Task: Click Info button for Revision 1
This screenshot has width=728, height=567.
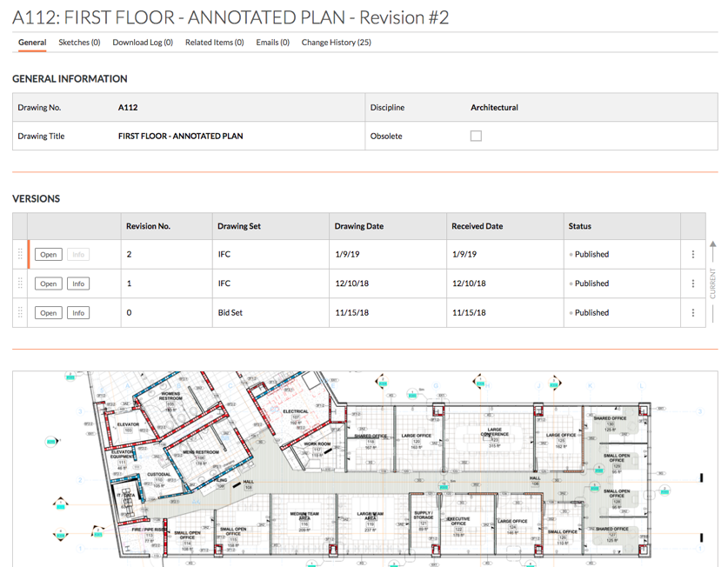Action: [78, 283]
